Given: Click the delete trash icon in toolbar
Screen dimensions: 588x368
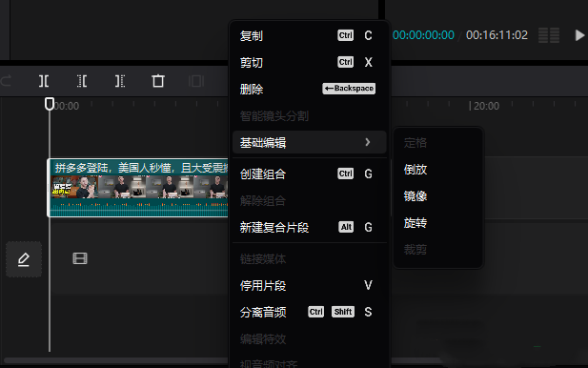Looking at the screenshot, I should (158, 81).
